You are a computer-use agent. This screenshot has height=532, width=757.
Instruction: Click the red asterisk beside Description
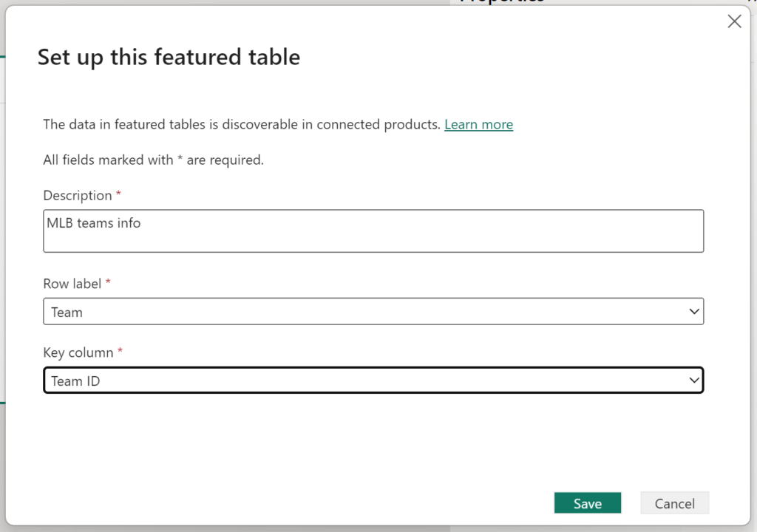[119, 195]
